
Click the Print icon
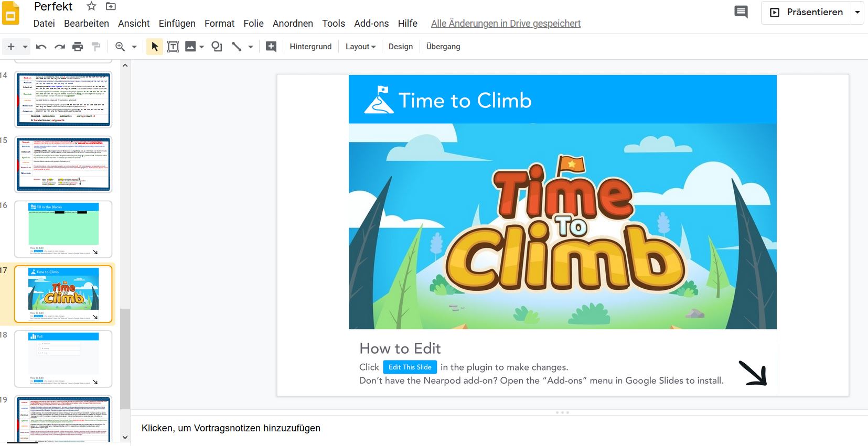pos(78,47)
